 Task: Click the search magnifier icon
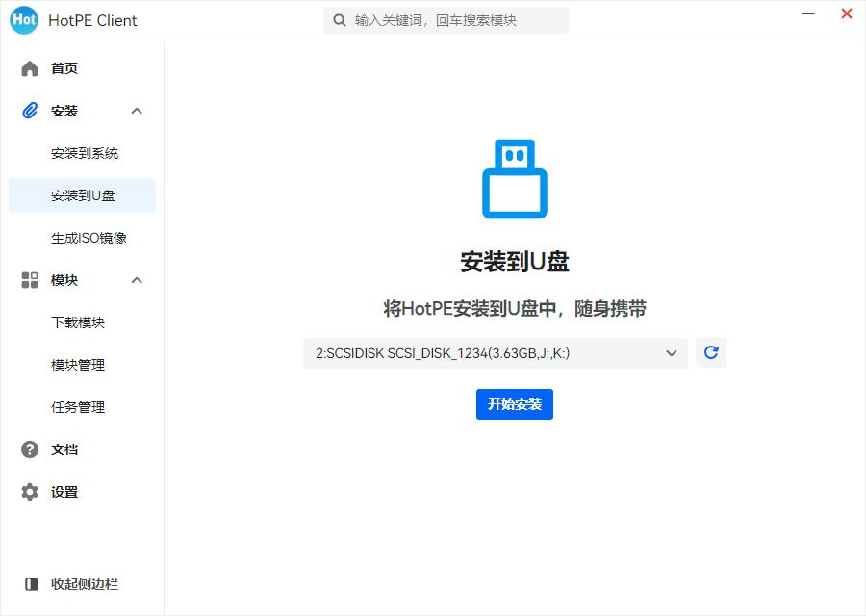click(x=339, y=19)
